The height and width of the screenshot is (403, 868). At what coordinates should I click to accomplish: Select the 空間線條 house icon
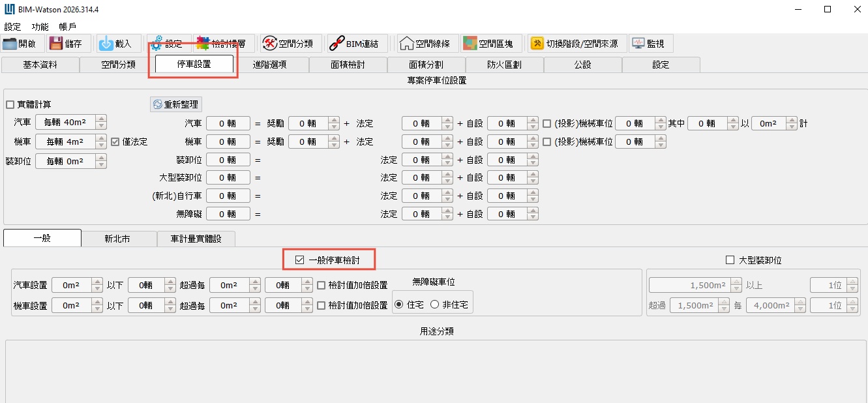(x=406, y=44)
